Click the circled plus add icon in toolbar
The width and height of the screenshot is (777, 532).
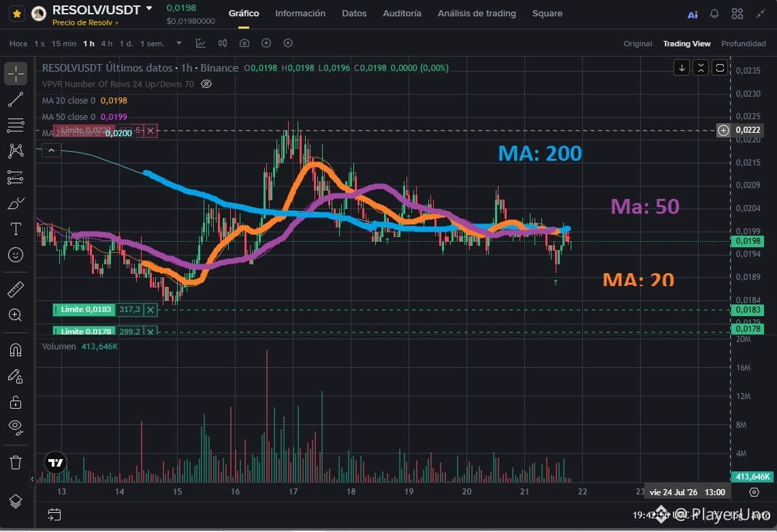(266, 43)
